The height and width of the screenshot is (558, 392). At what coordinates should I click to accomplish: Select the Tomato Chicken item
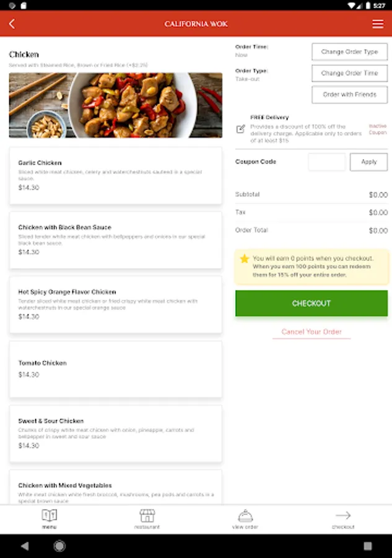pyautogui.click(x=116, y=369)
